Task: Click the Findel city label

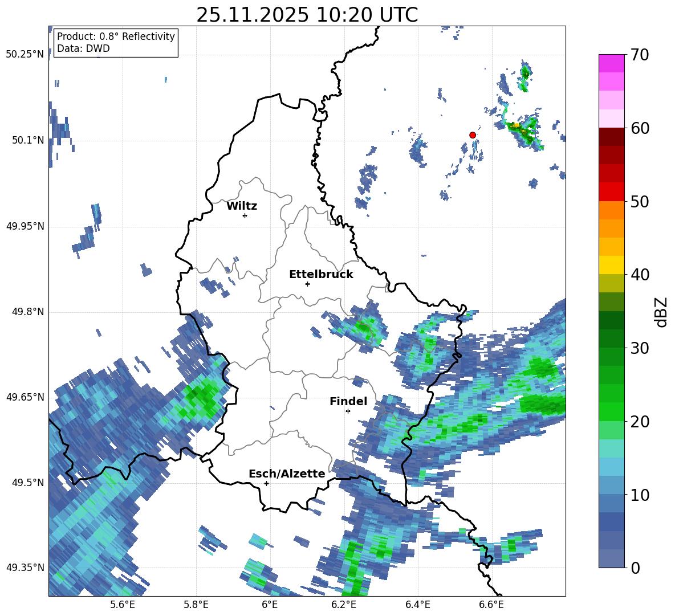Action: tap(348, 401)
